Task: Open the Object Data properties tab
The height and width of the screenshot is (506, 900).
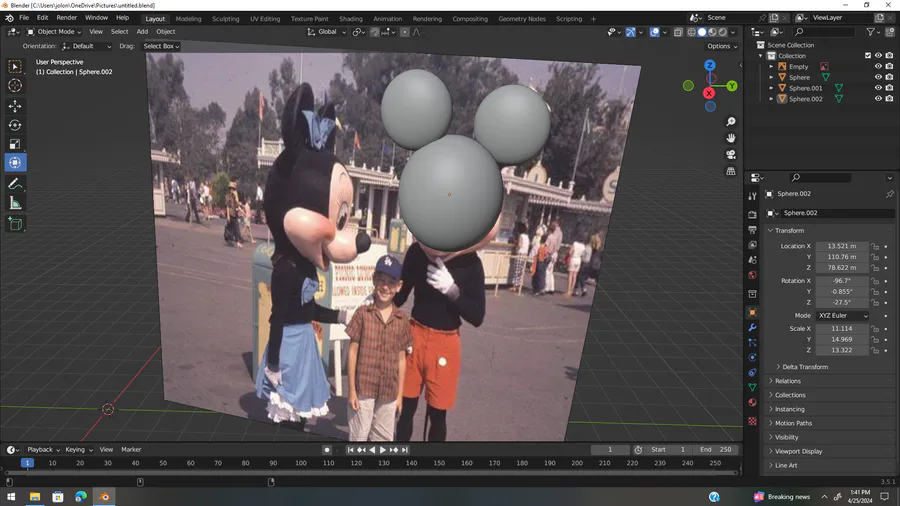Action: click(x=752, y=387)
